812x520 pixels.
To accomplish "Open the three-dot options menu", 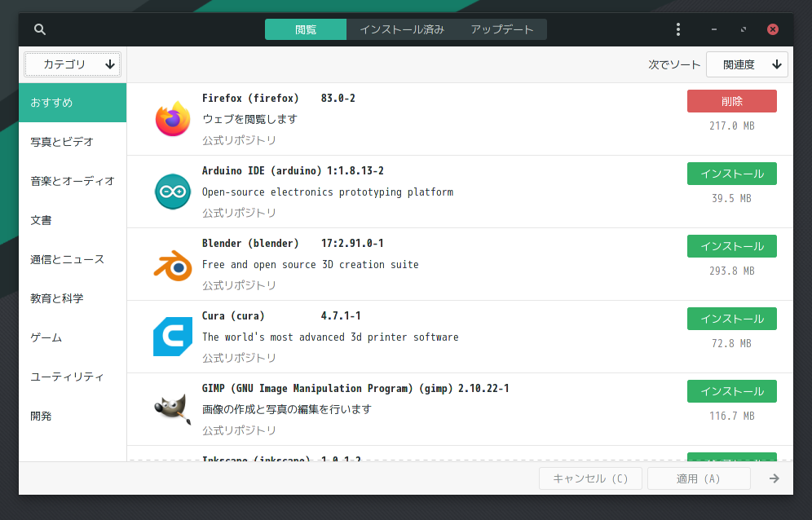I will pos(677,29).
